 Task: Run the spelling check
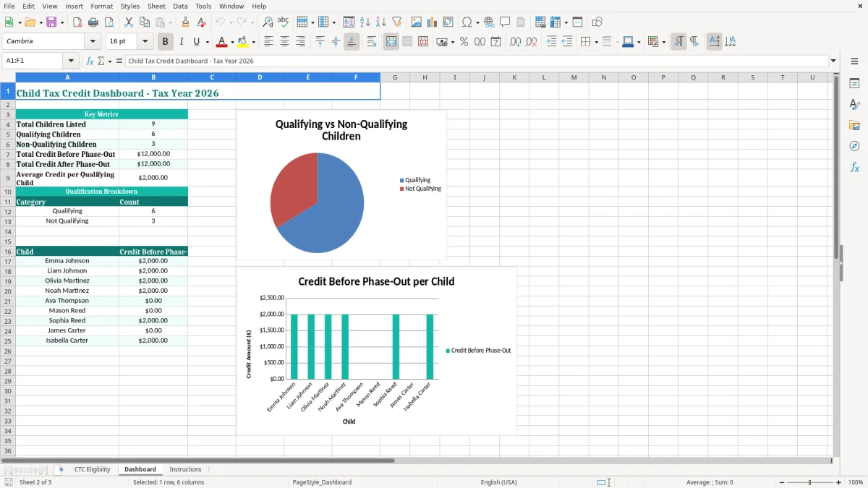pyautogui.click(x=284, y=22)
